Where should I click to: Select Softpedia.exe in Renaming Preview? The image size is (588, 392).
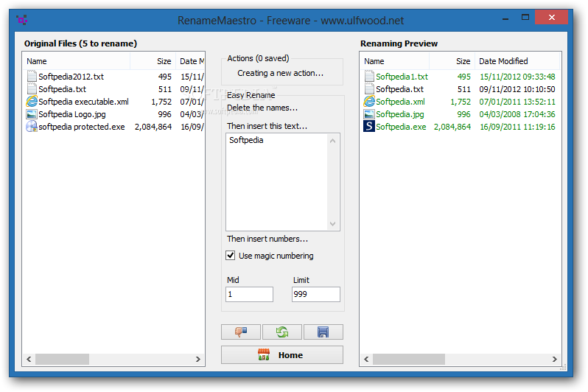tap(402, 127)
